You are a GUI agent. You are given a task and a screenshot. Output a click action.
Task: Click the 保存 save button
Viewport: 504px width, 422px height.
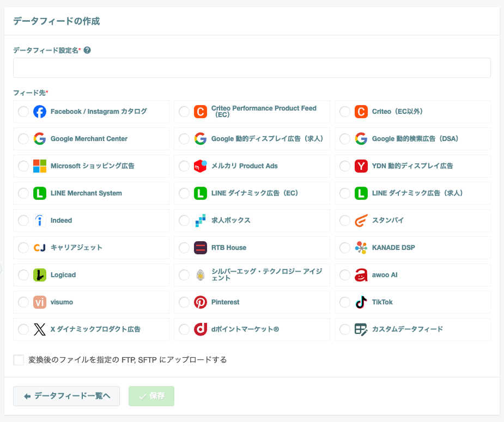tap(151, 396)
